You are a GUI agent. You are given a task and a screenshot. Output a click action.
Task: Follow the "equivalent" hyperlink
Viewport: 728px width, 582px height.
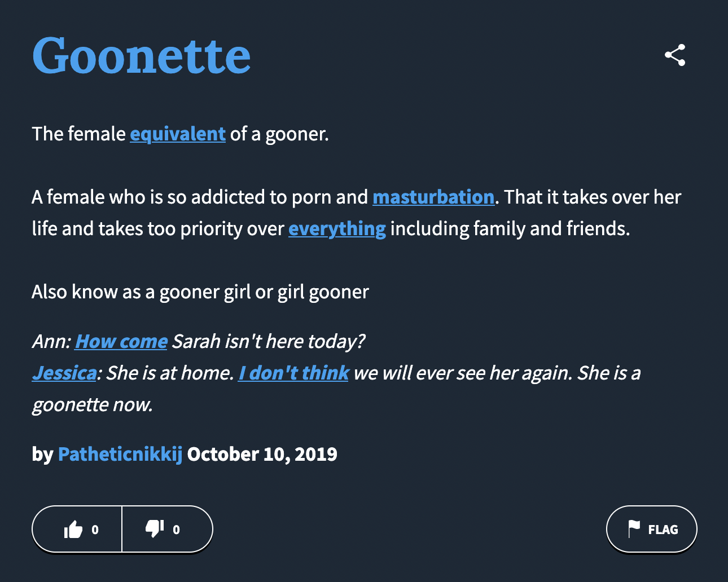[x=178, y=134]
